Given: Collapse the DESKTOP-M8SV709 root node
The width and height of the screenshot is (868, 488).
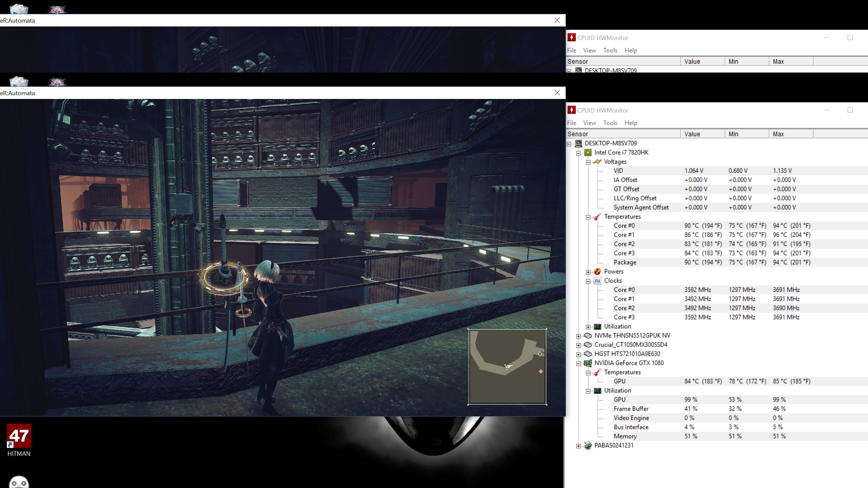Looking at the screenshot, I should click(569, 144).
